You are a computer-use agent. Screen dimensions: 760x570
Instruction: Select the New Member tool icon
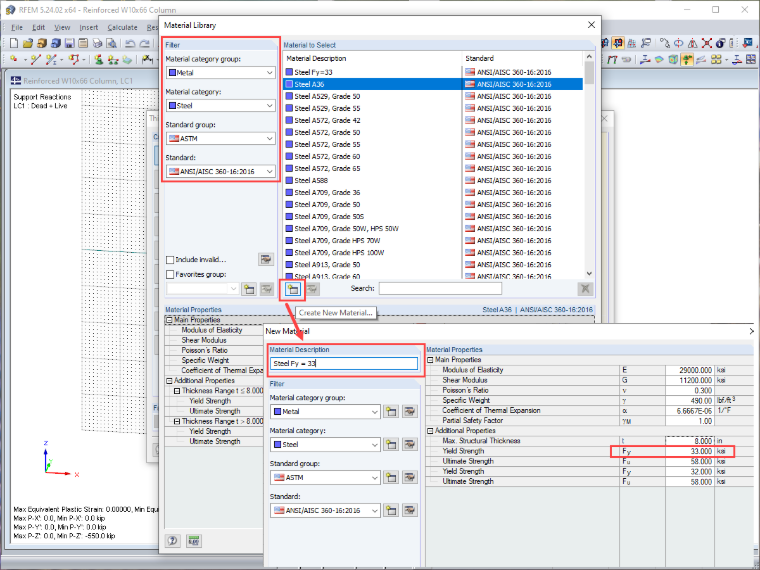click(x=51, y=60)
